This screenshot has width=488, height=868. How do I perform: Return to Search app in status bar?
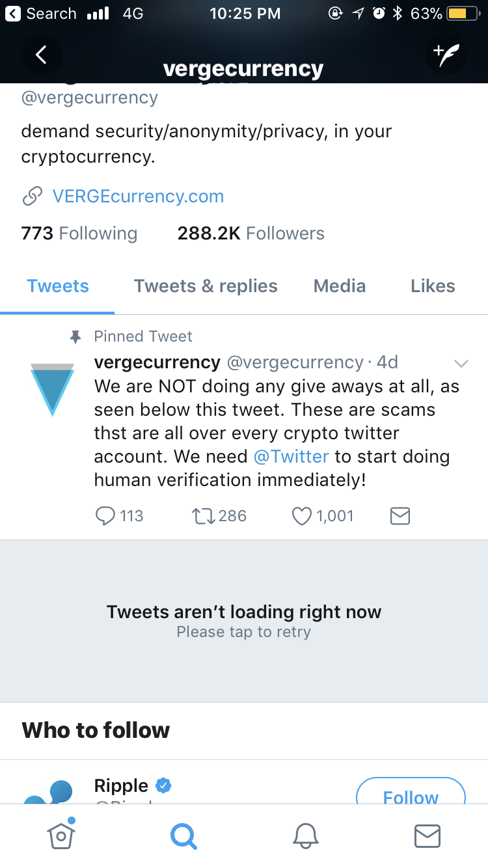pyautogui.click(x=42, y=14)
